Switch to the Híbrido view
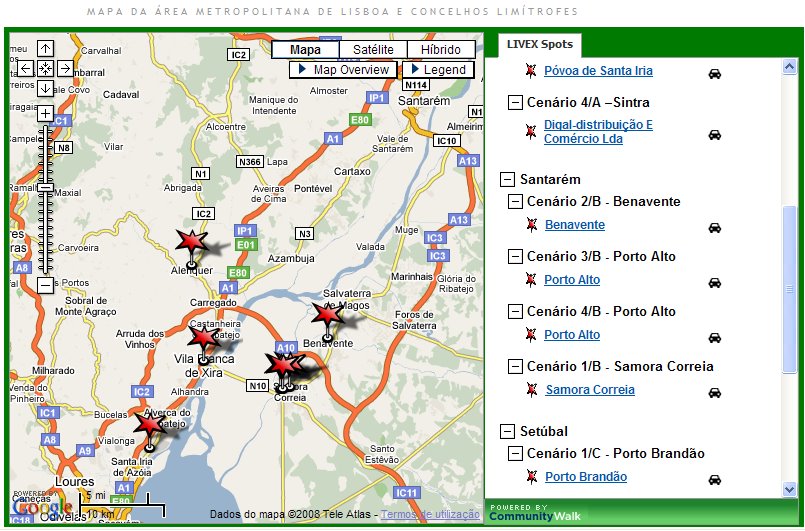The height and width of the screenshot is (531, 805). 441,50
